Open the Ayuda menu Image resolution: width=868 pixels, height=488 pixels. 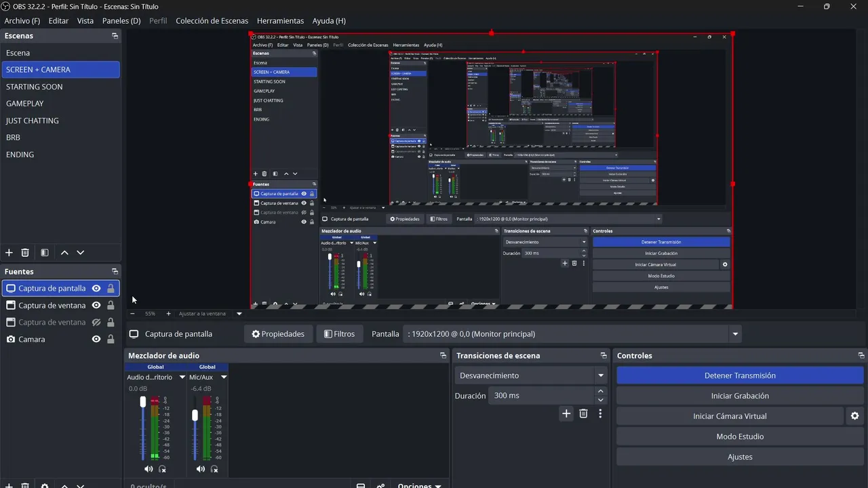(x=329, y=21)
